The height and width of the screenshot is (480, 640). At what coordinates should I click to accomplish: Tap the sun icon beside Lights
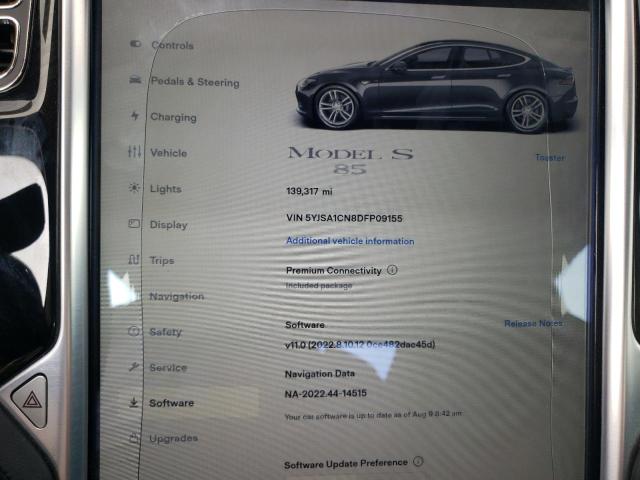(134, 188)
